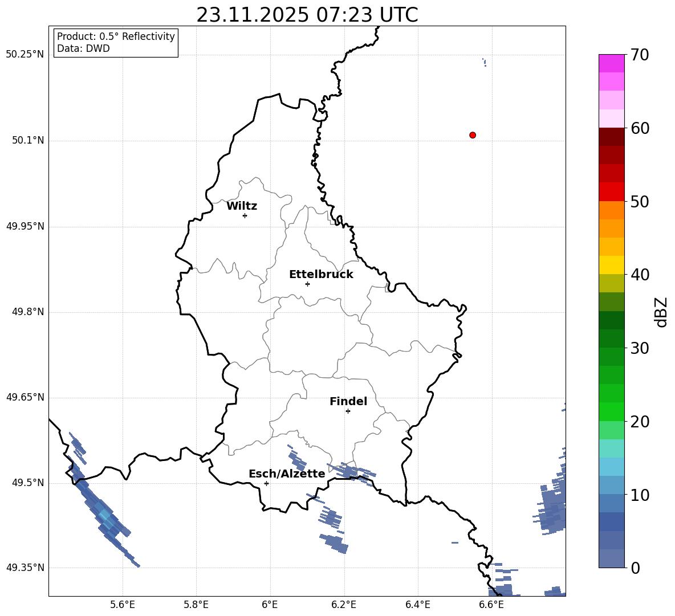The height and width of the screenshot is (616, 675).
Task: Click the 40 value on colorbar
Action: pyautogui.click(x=640, y=275)
